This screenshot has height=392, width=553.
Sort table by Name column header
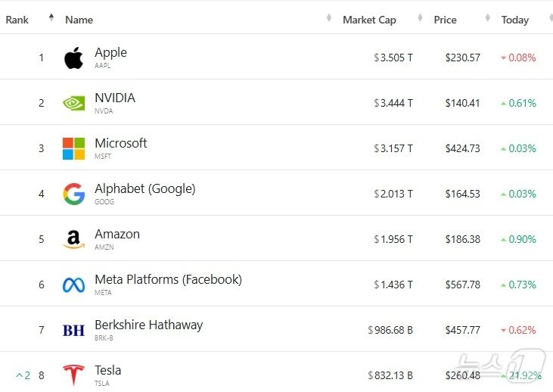[79, 20]
